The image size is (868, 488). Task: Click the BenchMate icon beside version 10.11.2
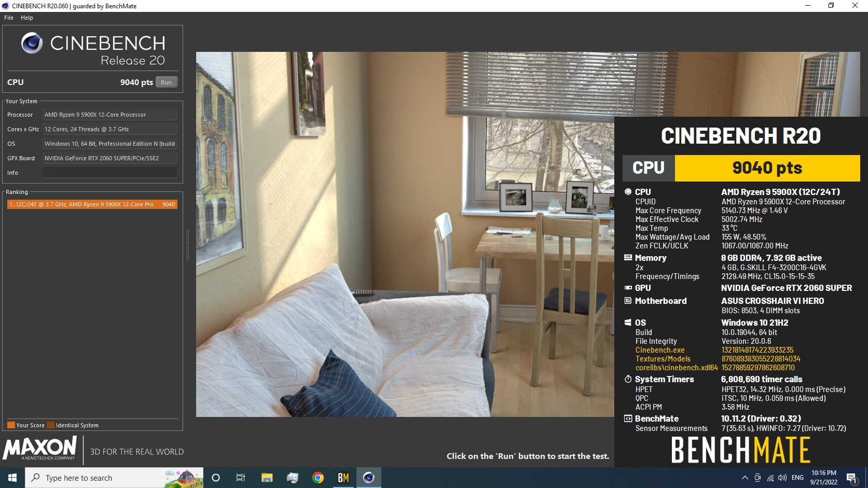tap(628, 419)
